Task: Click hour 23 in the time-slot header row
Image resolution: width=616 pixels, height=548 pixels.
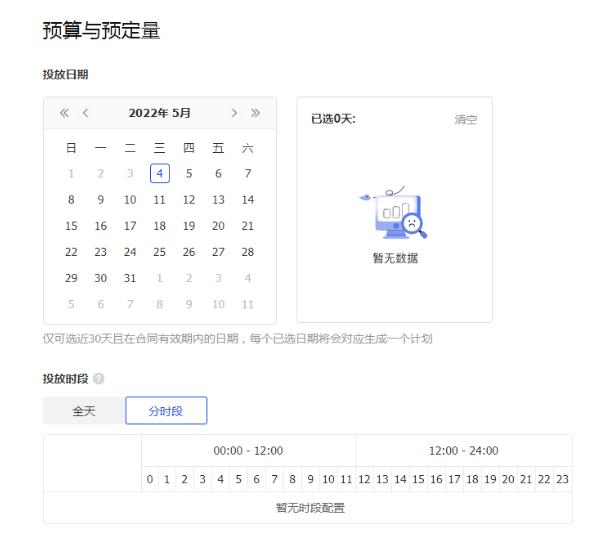Action: click(563, 479)
